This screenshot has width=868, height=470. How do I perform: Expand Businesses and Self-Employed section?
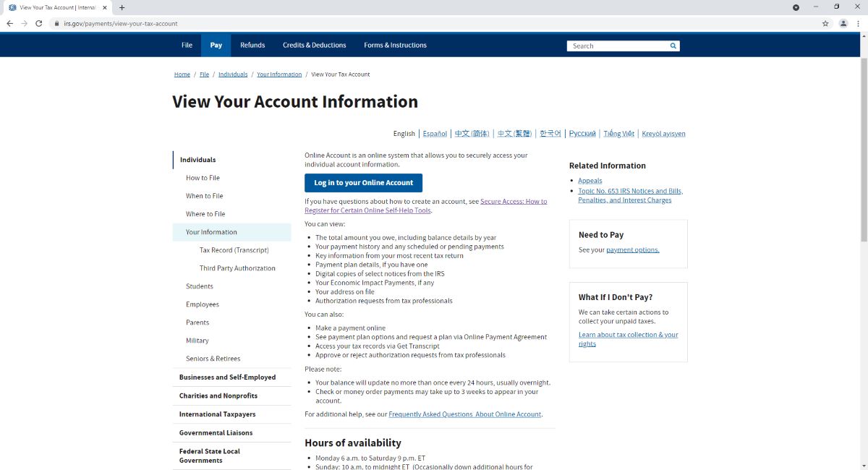[x=227, y=377]
